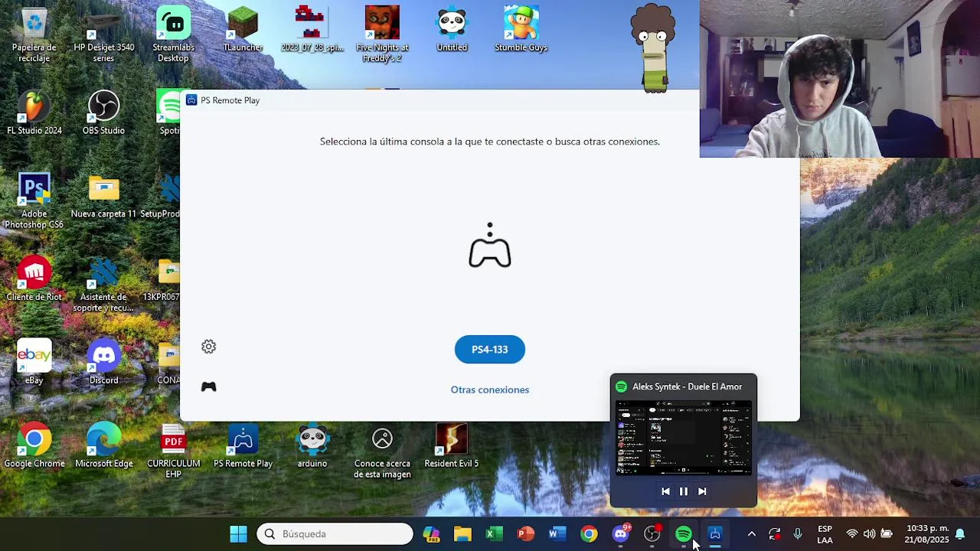Image resolution: width=980 pixels, height=551 pixels.
Task: Open the Nueva carpeta 11 folder
Action: pos(103,197)
